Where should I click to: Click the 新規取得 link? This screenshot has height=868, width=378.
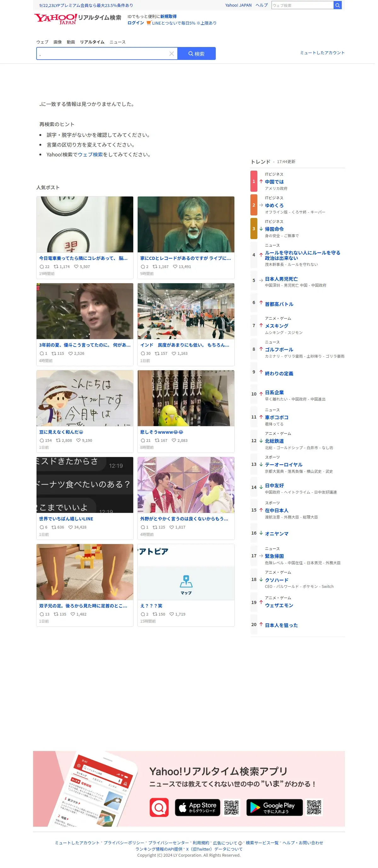(168, 16)
